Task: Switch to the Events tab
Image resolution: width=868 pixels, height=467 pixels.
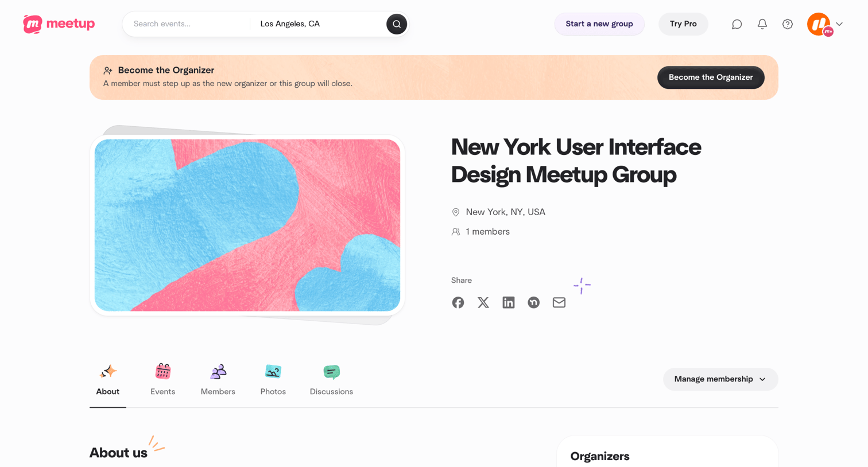Action: point(163,380)
